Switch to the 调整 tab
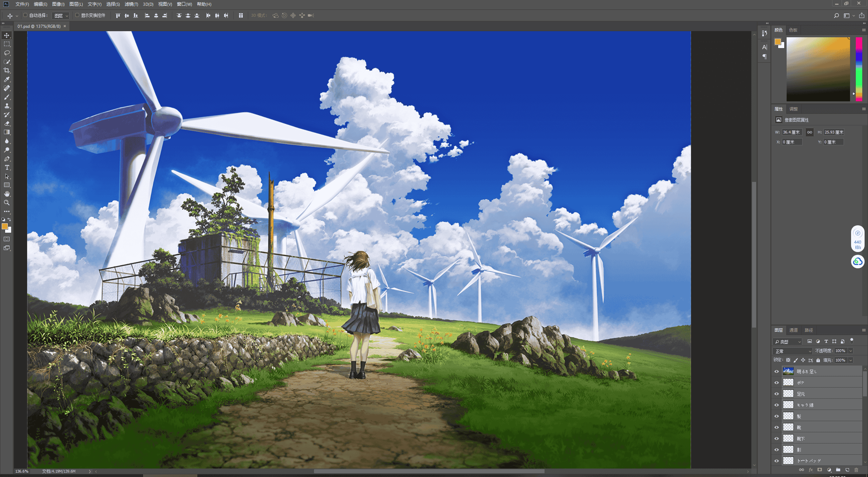The height and width of the screenshot is (477, 868). click(x=793, y=109)
